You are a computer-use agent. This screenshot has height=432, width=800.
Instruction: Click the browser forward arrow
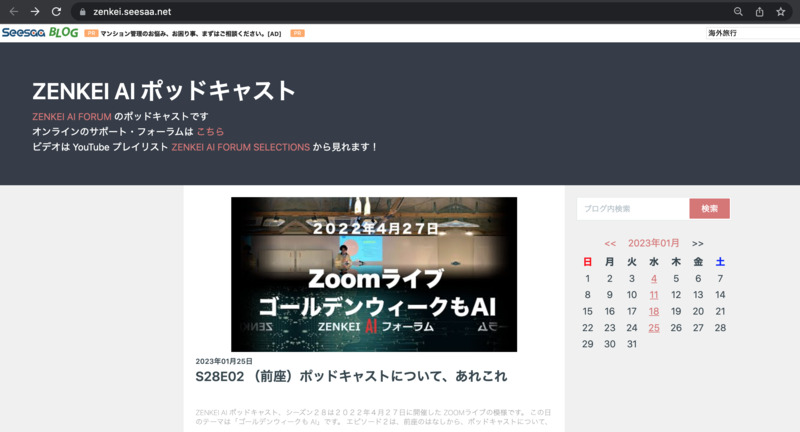click(x=35, y=11)
